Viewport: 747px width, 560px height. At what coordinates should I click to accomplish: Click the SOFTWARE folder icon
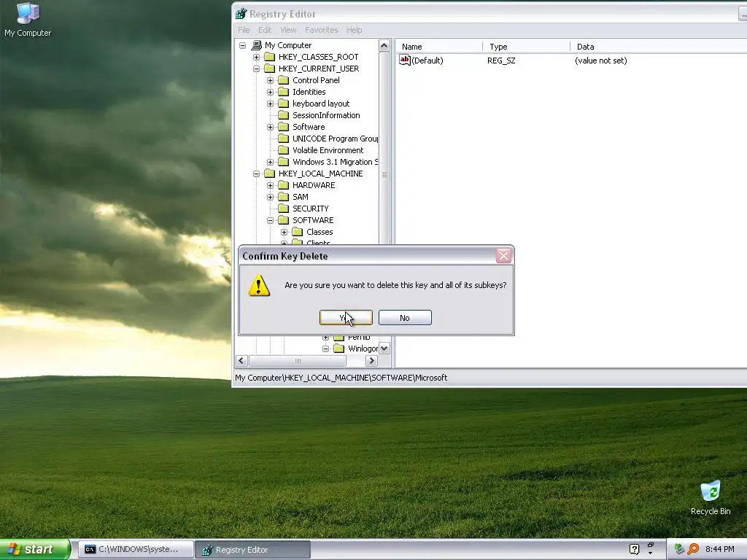pyautogui.click(x=284, y=220)
